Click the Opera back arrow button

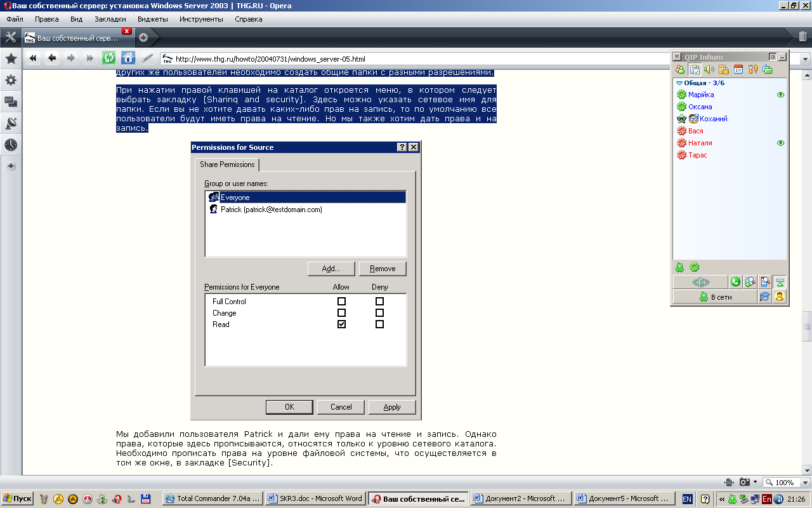point(52,58)
